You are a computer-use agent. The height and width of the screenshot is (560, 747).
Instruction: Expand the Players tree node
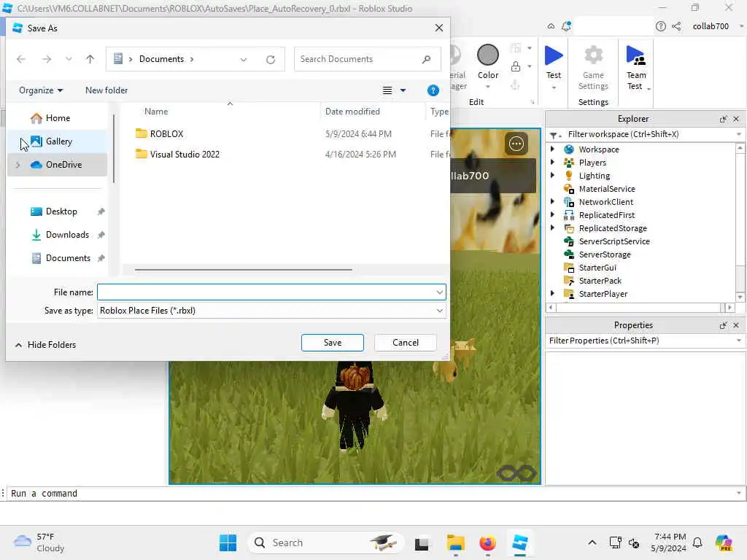pos(553,163)
